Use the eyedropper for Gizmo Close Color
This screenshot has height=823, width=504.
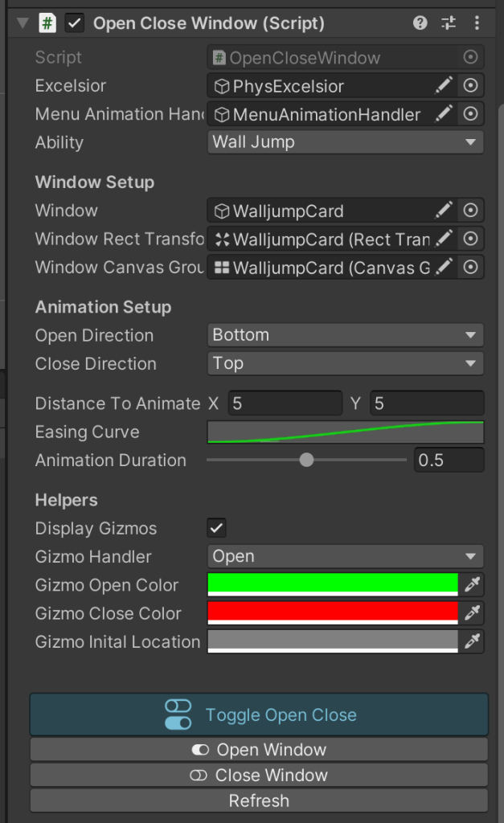point(472,612)
